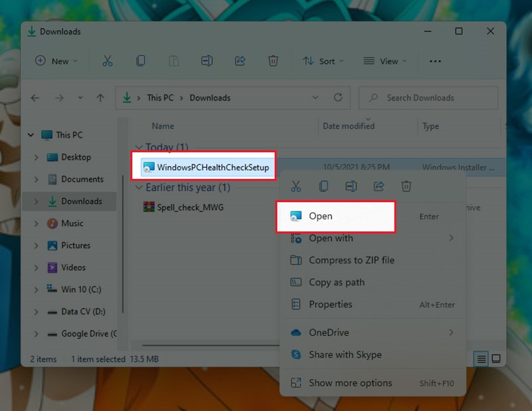
Task: Open the View dropdown
Action: [385, 61]
